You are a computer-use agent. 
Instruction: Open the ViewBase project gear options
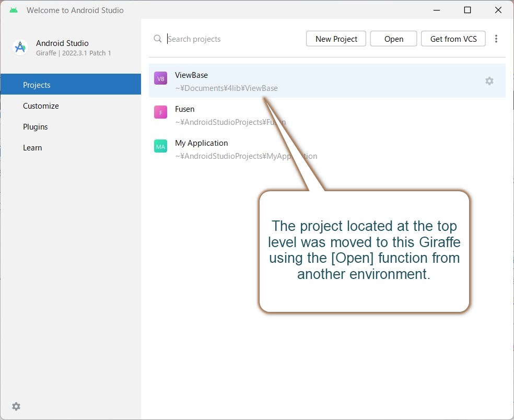click(489, 81)
